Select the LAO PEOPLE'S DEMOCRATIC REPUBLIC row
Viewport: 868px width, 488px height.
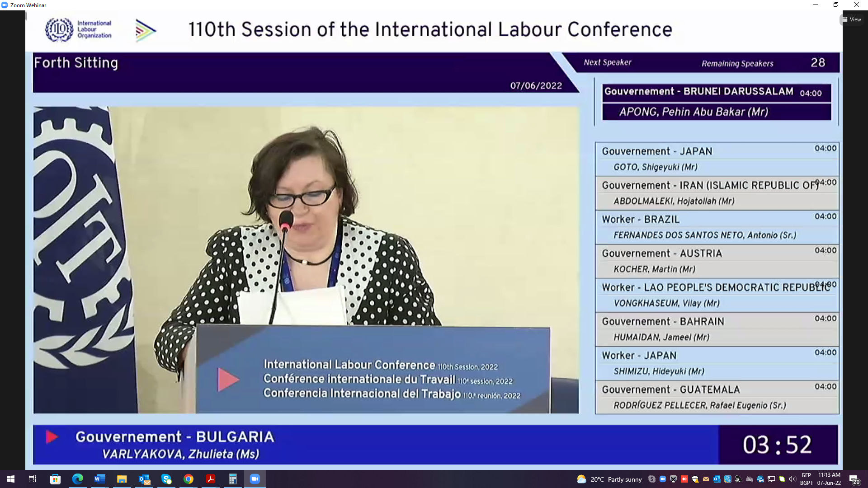[717, 295]
